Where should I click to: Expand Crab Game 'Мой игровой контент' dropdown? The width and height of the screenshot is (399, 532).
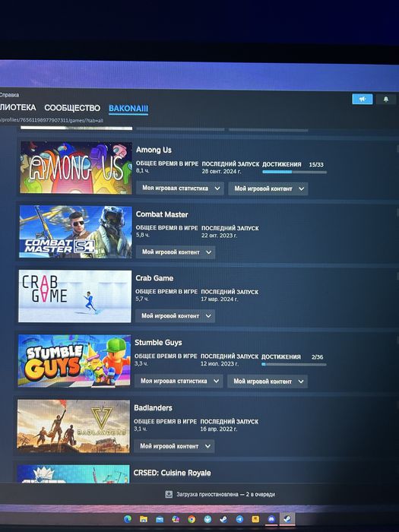(x=175, y=316)
